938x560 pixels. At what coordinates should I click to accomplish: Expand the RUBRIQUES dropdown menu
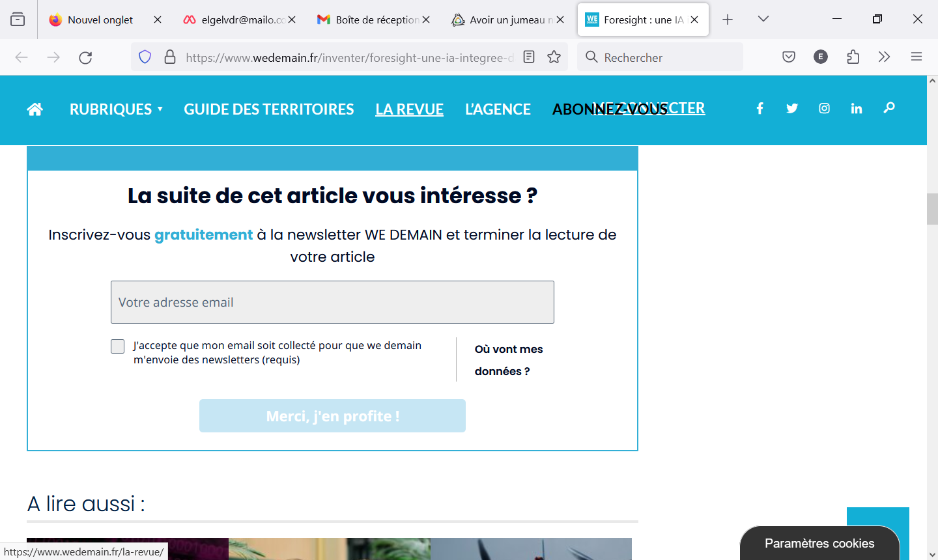tap(116, 109)
